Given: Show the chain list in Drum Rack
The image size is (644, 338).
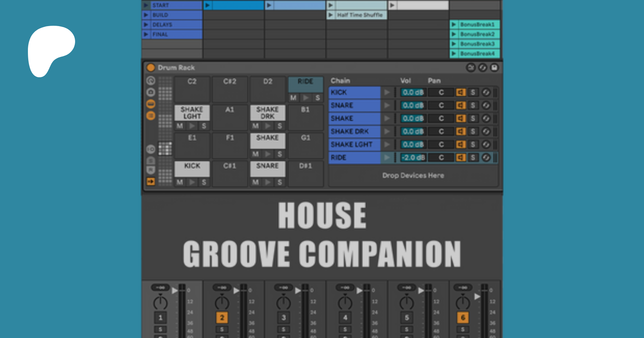Looking at the screenshot, I should point(151,104).
